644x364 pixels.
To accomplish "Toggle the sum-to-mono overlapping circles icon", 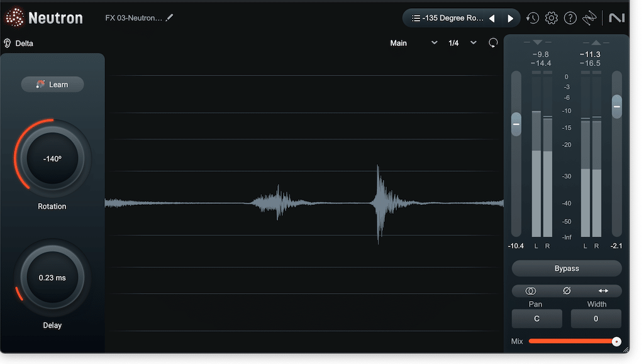I will coord(530,291).
